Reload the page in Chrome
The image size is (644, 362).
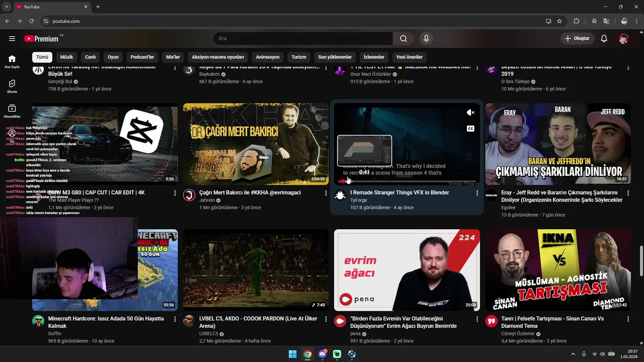pos(31,21)
